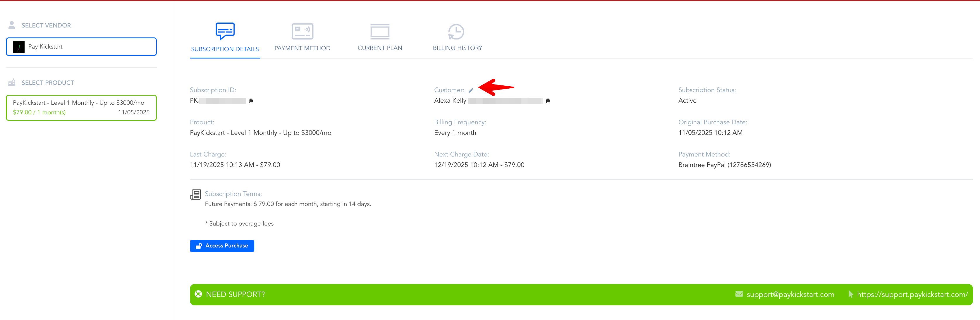The width and height of the screenshot is (980, 320).
Task: Email support@paykickstart.com link
Action: coord(790,295)
